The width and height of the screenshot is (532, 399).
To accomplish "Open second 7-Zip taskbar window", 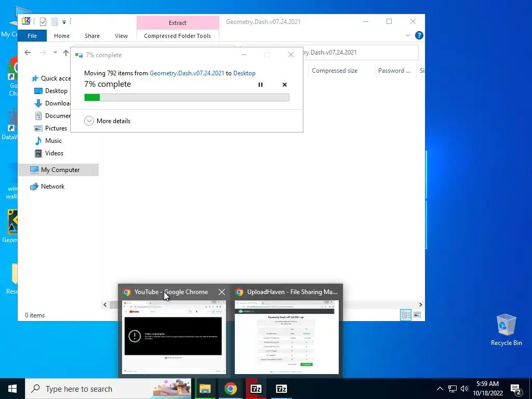I will click(x=281, y=389).
